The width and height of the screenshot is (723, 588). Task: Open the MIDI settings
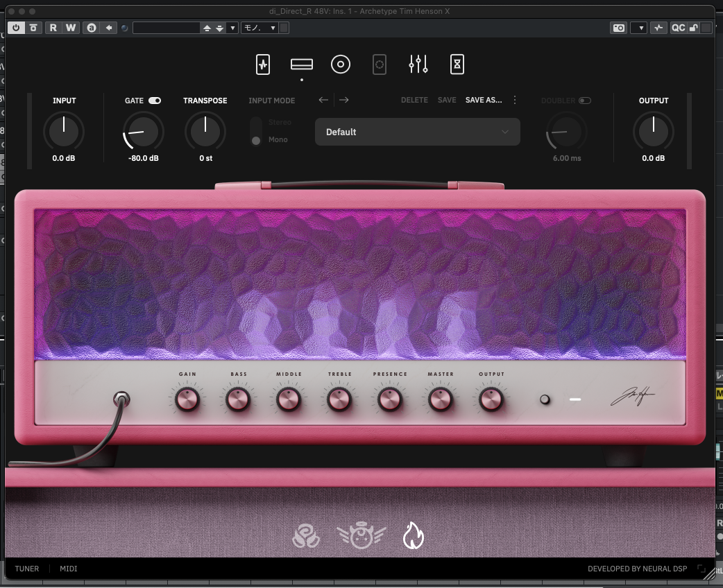(x=68, y=569)
